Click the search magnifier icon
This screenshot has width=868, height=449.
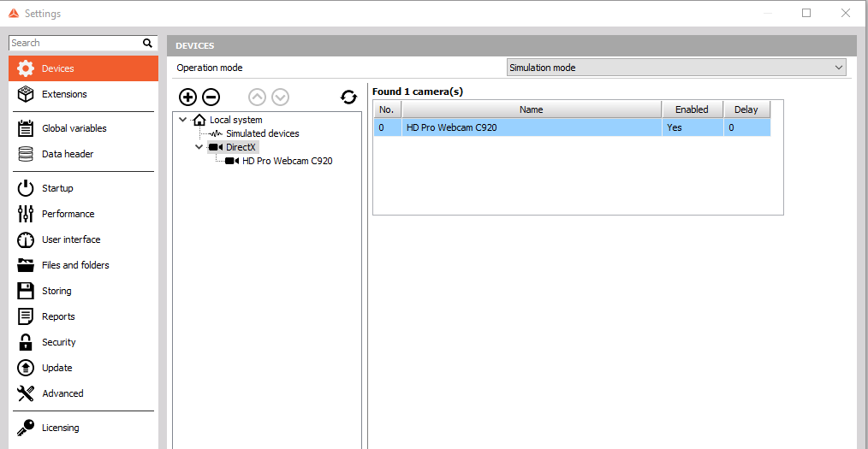click(x=147, y=43)
